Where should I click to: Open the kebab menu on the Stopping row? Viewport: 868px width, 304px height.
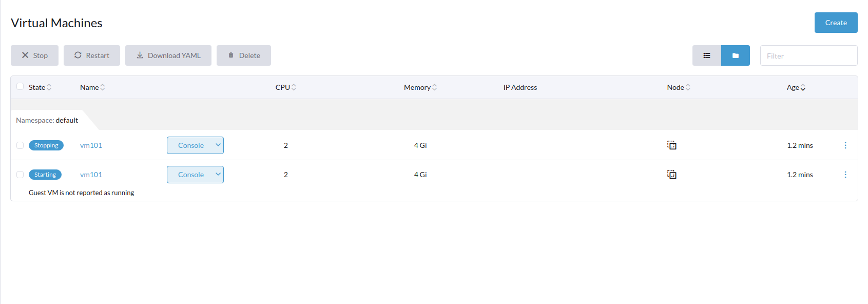pos(845,145)
